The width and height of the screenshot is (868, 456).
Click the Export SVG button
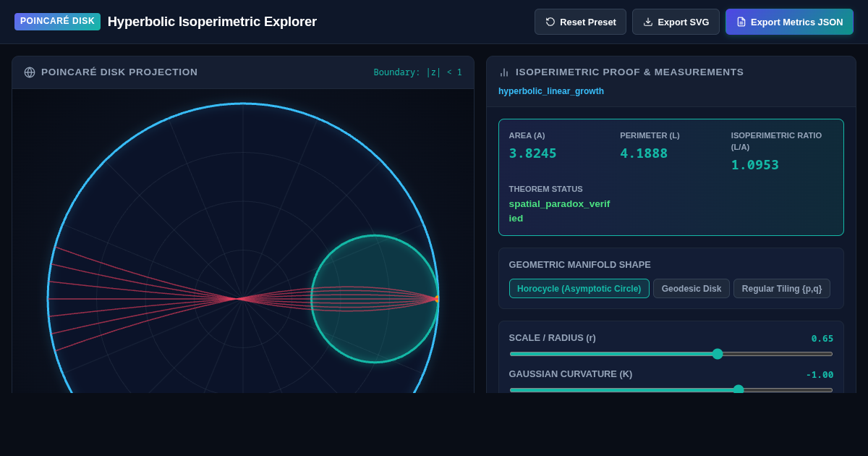coord(676,22)
